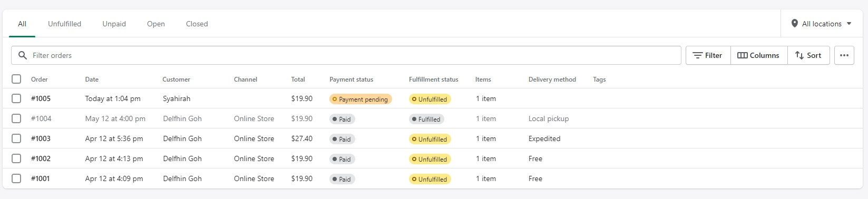This screenshot has height=199, width=868.
Task: Switch to the All tab
Action: tap(22, 24)
